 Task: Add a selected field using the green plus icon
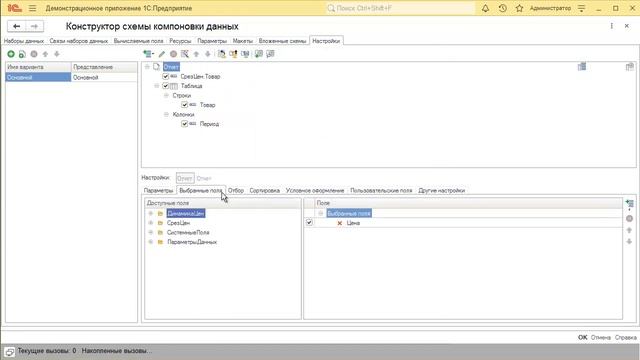(x=629, y=204)
